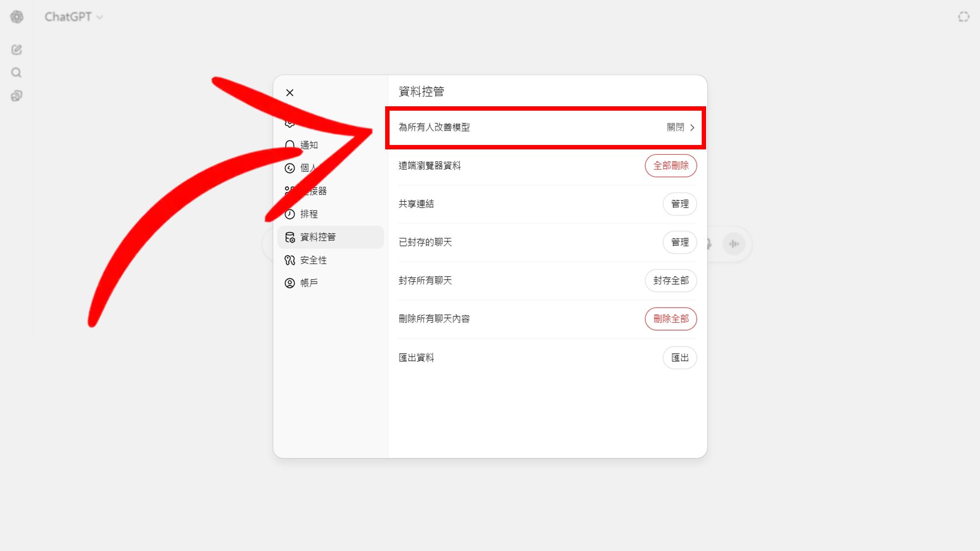Click the voice mode waveform icon
The image size is (980, 551).
pyautogui.click(x=734, y=243)
